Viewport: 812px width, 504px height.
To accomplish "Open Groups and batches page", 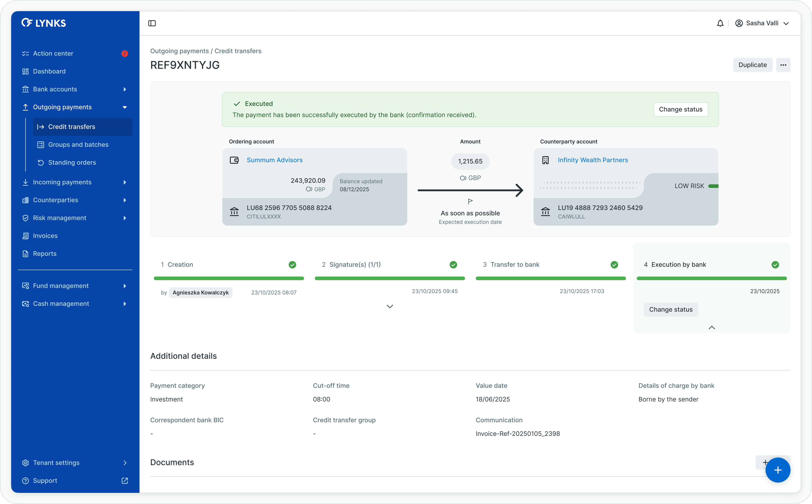I will [x=78, y=145].
